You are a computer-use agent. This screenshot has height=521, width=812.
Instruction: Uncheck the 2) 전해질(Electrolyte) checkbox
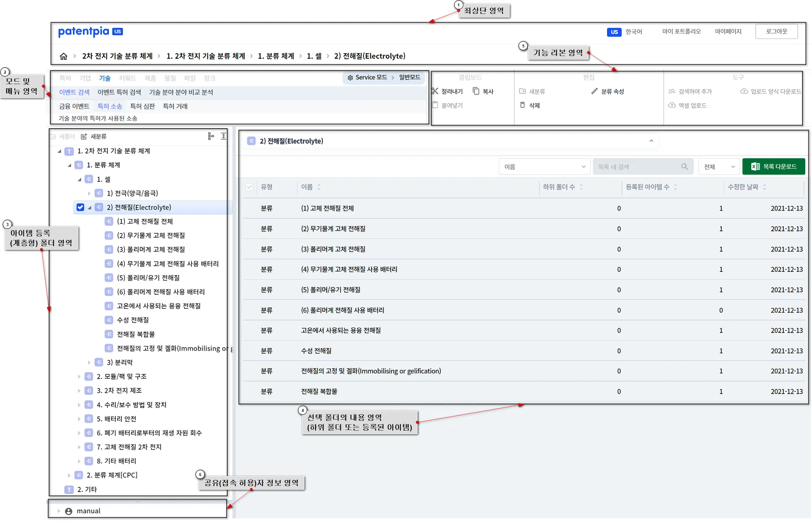tap(80, 207)
